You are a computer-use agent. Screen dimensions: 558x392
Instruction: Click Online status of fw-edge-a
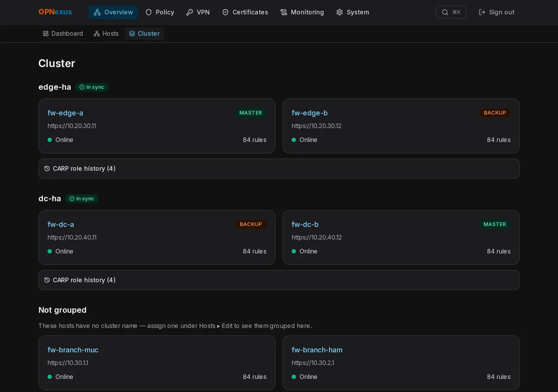(61, 140)
